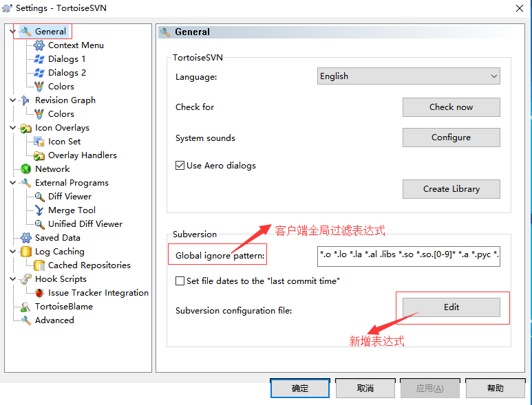The width and height of the screenshot is (532, 405).
Task: Click the Advanced wrench icon
Action: (x=25, y=320)
